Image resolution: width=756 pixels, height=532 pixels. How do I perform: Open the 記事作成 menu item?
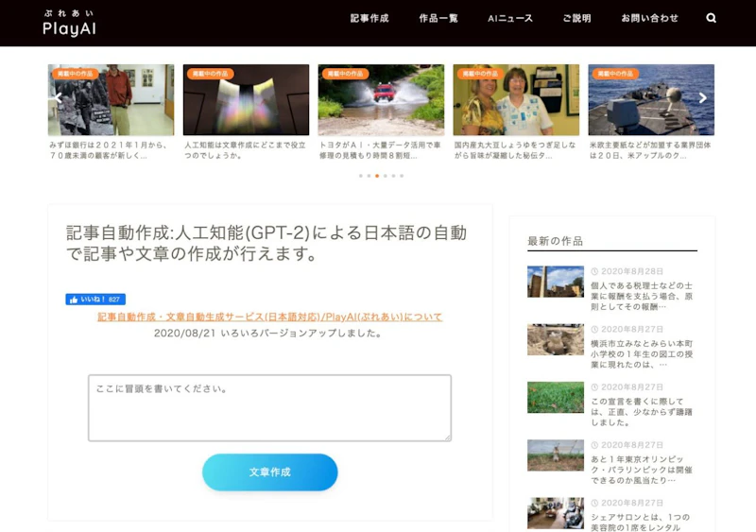click(x=369, y=18)
